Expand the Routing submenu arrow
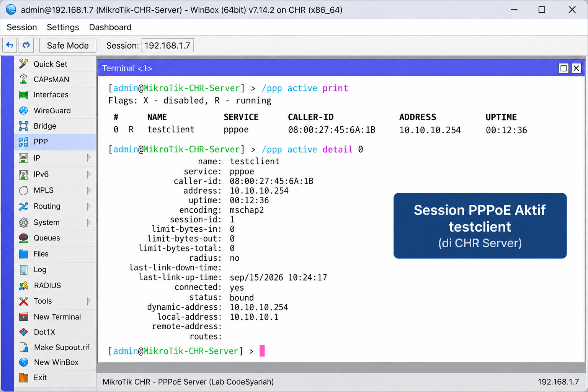Image resolution: width=588 pixels, height=392 pixels. pyautogui.click(x=89, y=206)
